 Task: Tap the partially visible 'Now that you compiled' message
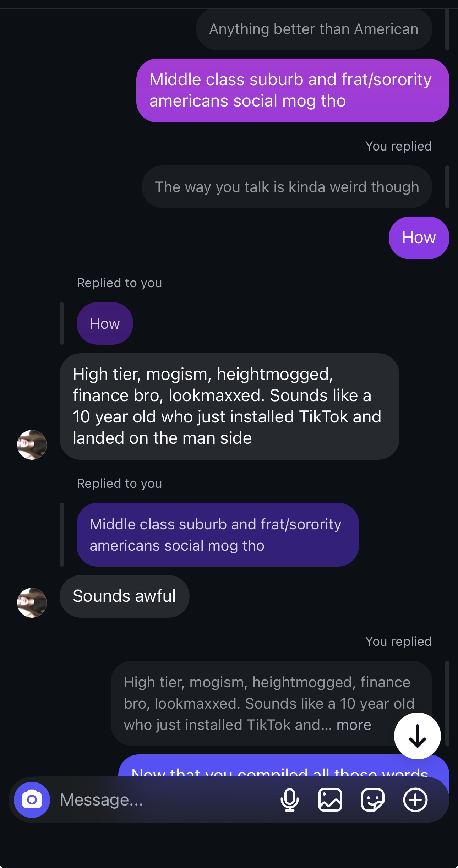pyautogui.click(x=280, y=769)
